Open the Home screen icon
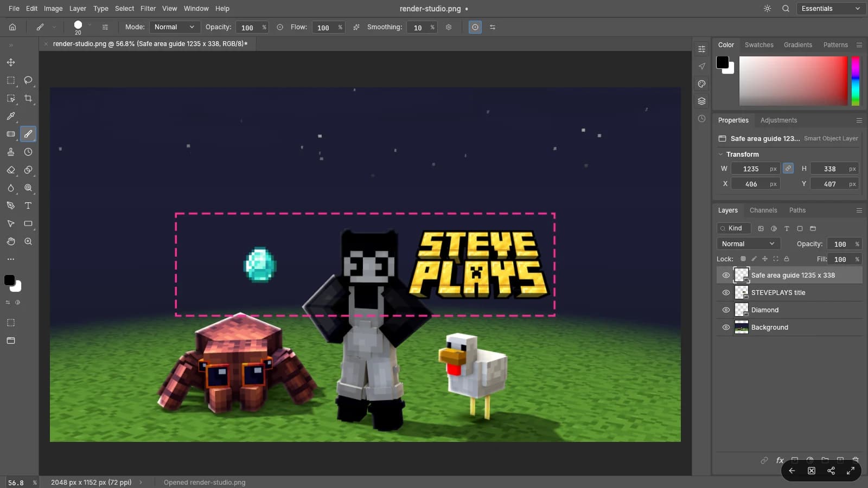 [12, 27]
